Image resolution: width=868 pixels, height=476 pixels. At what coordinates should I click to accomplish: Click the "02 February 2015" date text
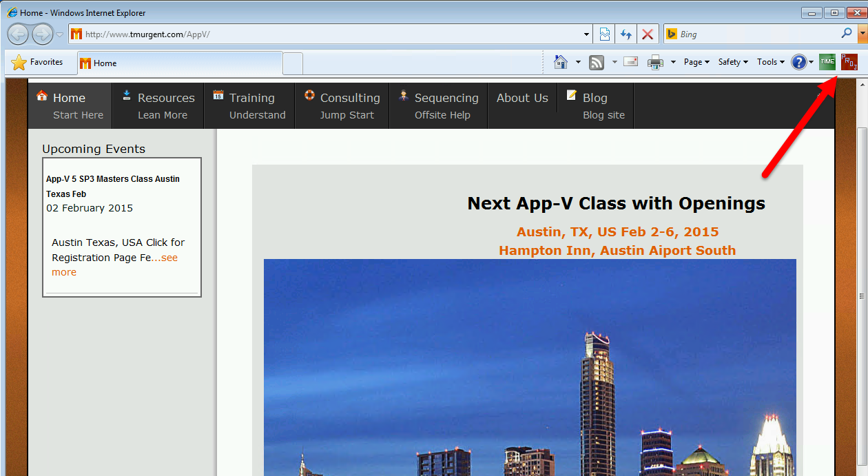click(90, 208)
